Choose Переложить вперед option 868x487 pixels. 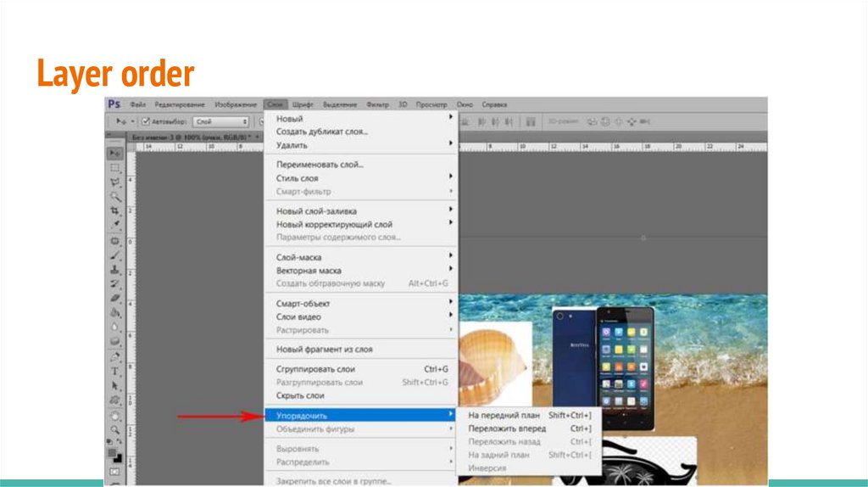pyautogui.click(x=507, y=428)
